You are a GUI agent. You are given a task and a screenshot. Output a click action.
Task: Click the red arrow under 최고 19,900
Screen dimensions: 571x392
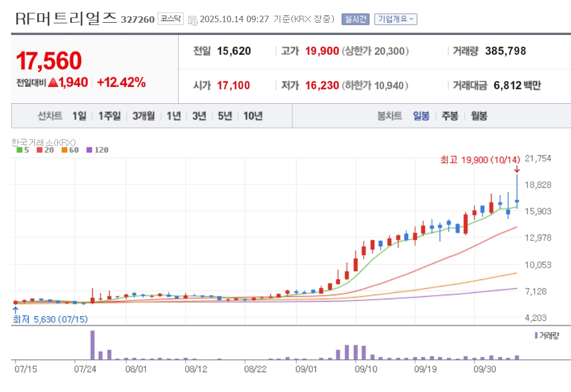(517, 169)
